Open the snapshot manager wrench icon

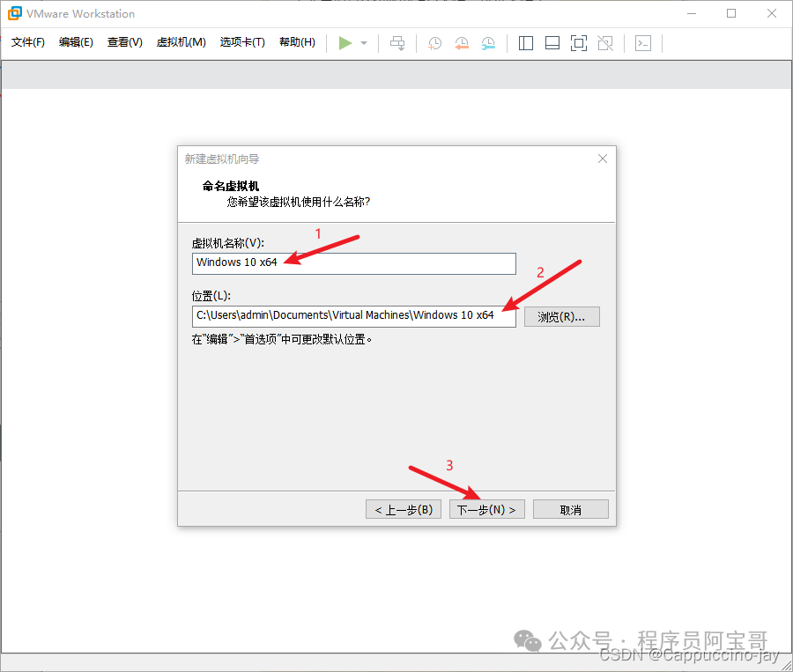(488, 43)
